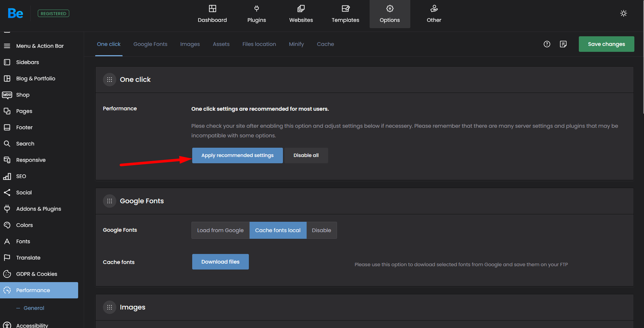The width and height of the screenshot is (644, 328).
Task: Open Pages settings
Action: [39, 111]
